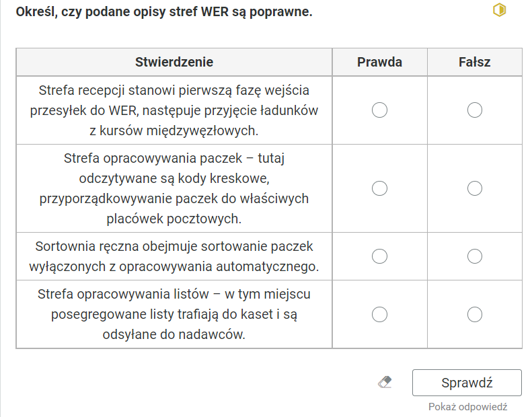This screenshot has width=532, height=417.
Task: Mark Fałsz for Strefa opracowywania paczek
Action: [x=474, y=188]
